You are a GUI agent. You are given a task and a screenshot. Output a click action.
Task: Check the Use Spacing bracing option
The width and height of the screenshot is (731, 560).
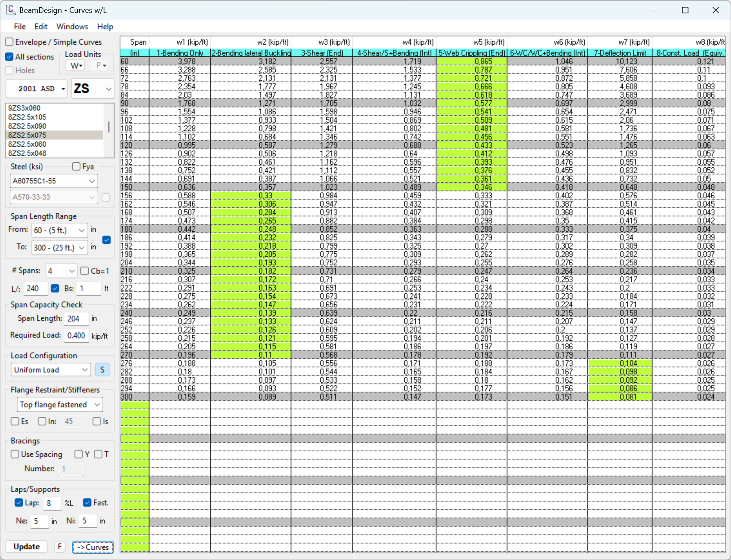click(15, 454)
